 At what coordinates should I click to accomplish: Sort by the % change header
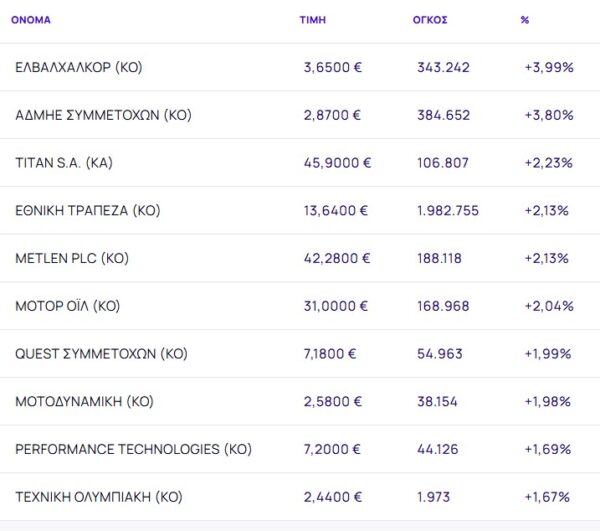pos(525,20)
